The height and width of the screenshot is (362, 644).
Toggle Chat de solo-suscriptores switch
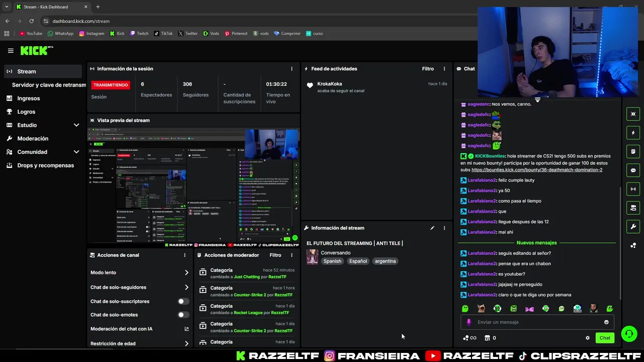[184, 301]
